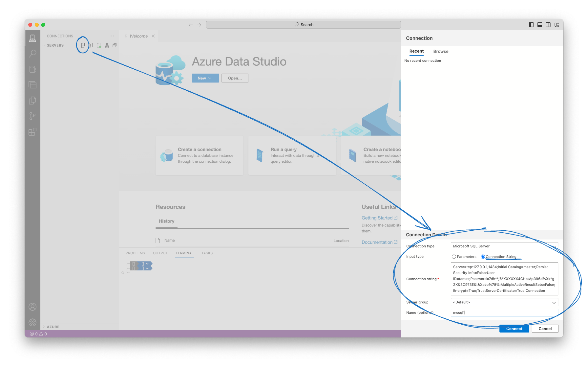Click the Create a connection card

199,155
